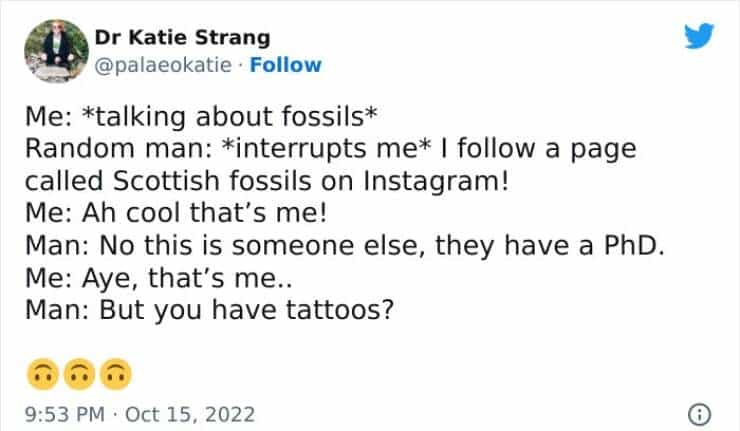The width and height of the screenshot is (740, 431).
Task: Click the first upside-down face emoji
Action: pyautogui.click(x=45, y=373)
